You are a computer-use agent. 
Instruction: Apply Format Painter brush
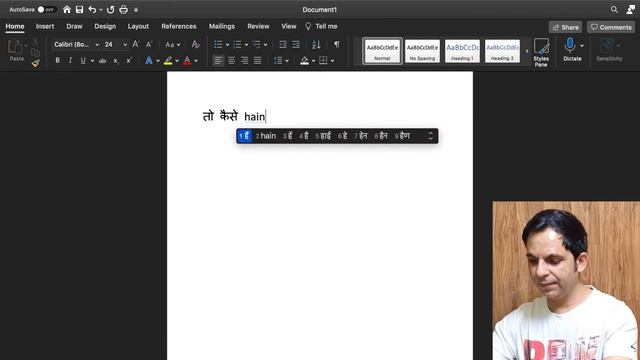pos(36,63)
